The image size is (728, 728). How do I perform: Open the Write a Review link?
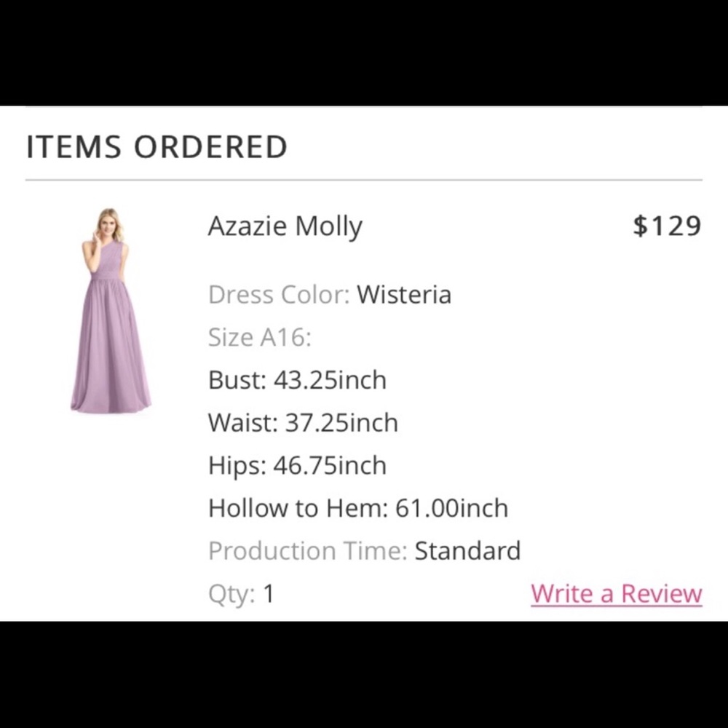[x=616, y=593]
